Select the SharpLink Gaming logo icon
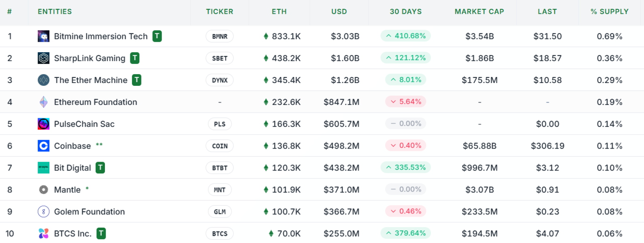Screen dimensions: 644x243 pyautogui.click(x=43, y=58)
